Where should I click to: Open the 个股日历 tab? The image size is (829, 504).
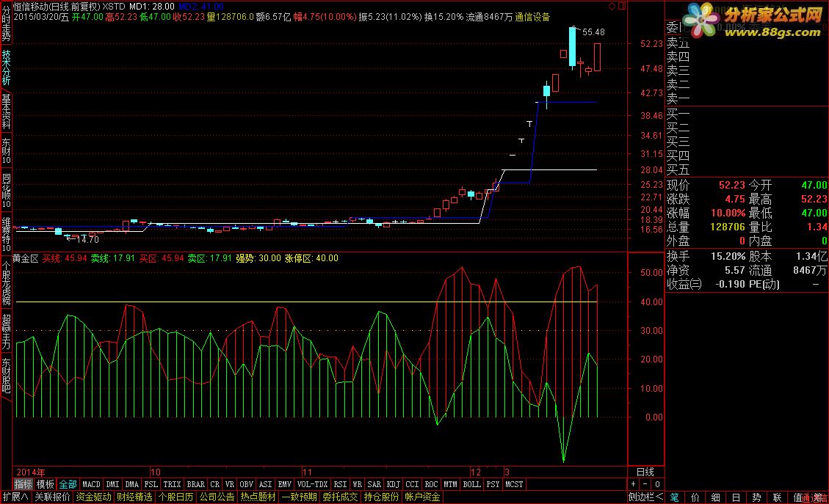(x=175, y=497)
